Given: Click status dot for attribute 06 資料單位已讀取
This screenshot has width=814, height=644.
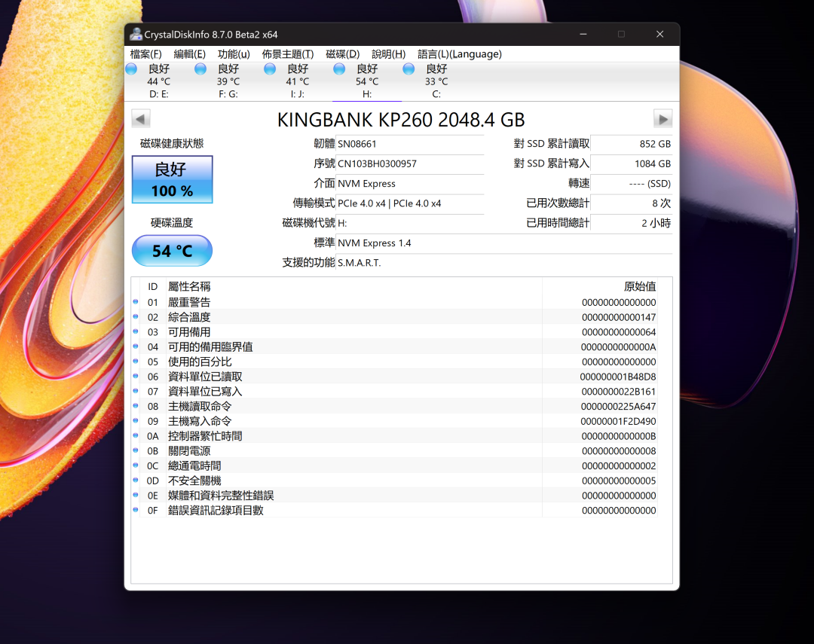Looking at the screenshot, I should pyautogui.click(x=136, y=376).
